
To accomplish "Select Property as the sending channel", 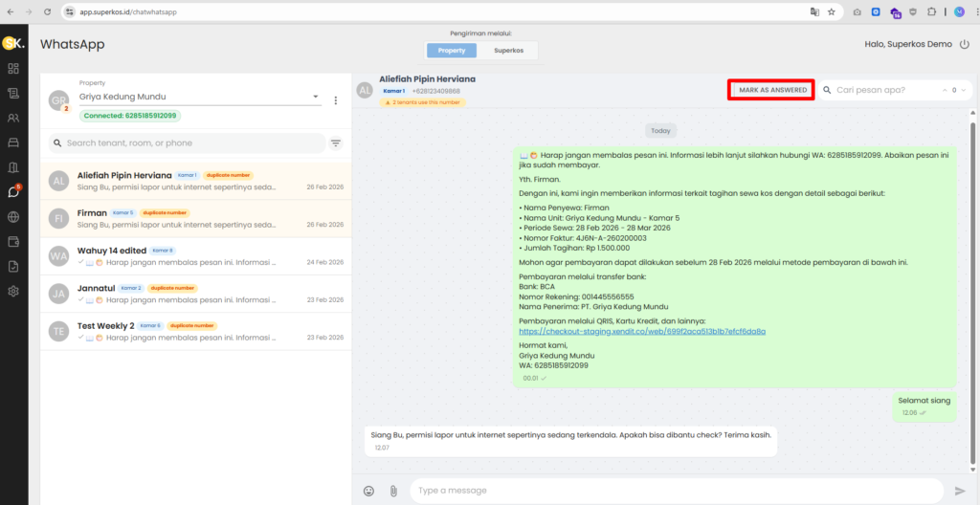I will coord(452,50).
